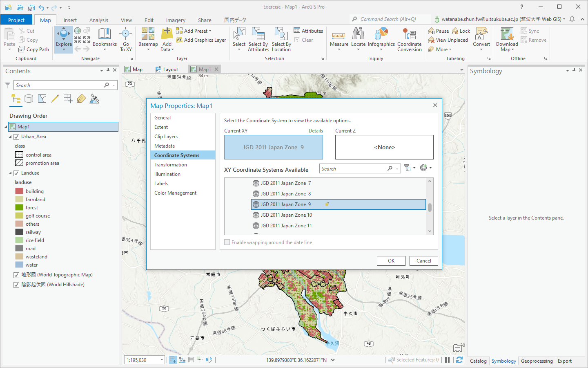Switch Contents to List By Selection

42,99
